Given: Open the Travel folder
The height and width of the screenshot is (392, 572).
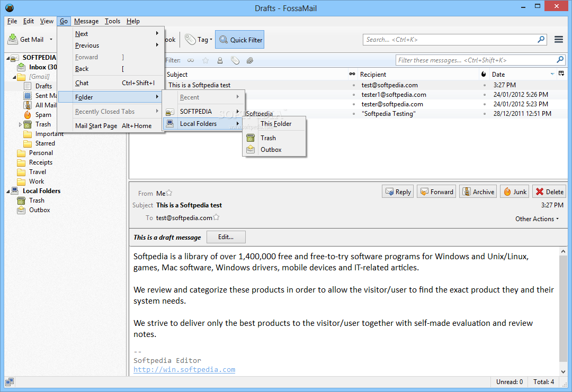Looking at the screenshot, I should pos(32,171).
